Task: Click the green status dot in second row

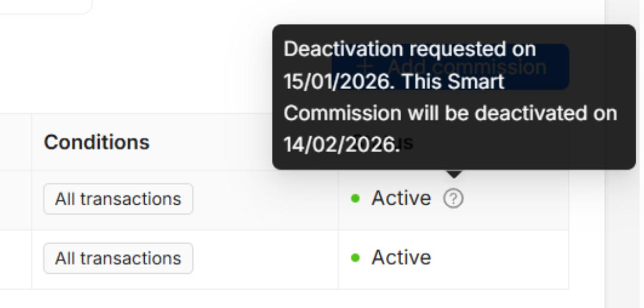Action: pos(355,257)
